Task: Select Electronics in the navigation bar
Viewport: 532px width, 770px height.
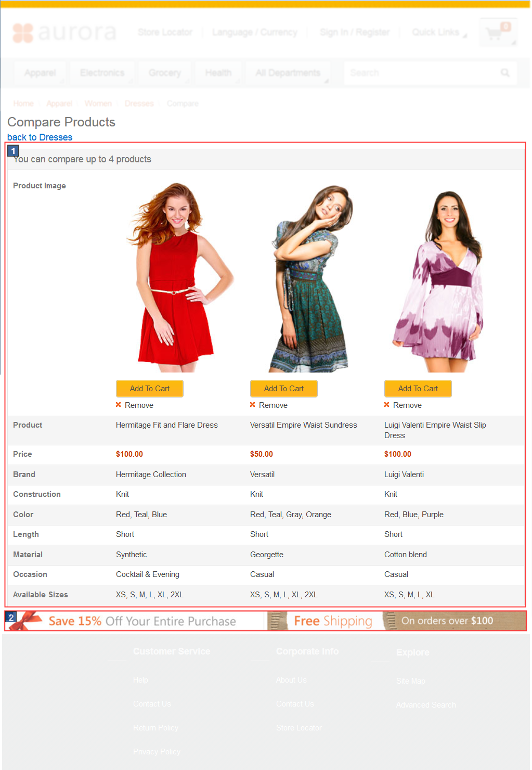Action: coord(102,73)
